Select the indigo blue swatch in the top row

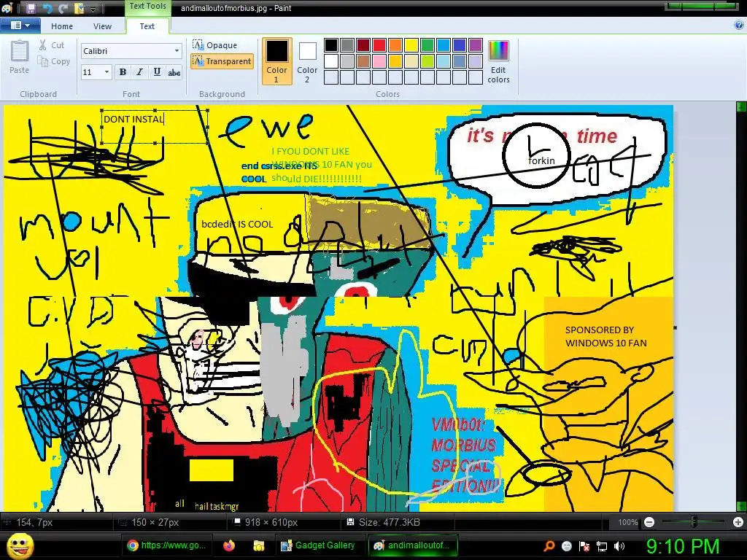pos(460,45)
